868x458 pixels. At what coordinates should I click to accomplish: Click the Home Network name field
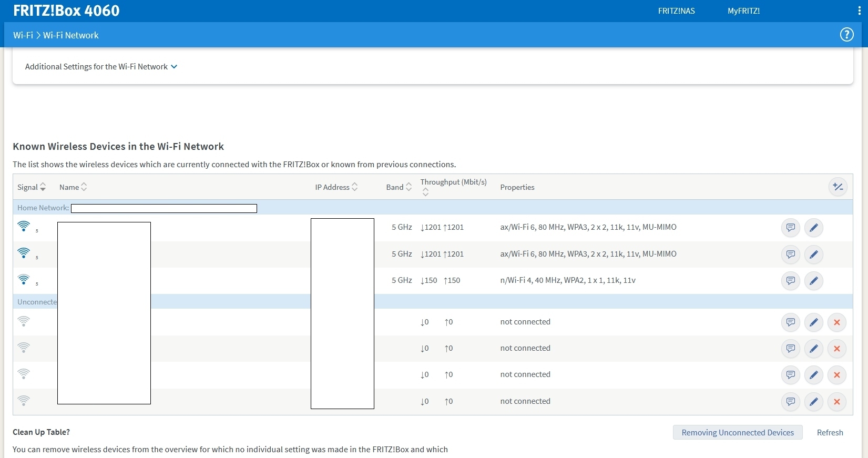pyautogui.click(x=164, y=208)
